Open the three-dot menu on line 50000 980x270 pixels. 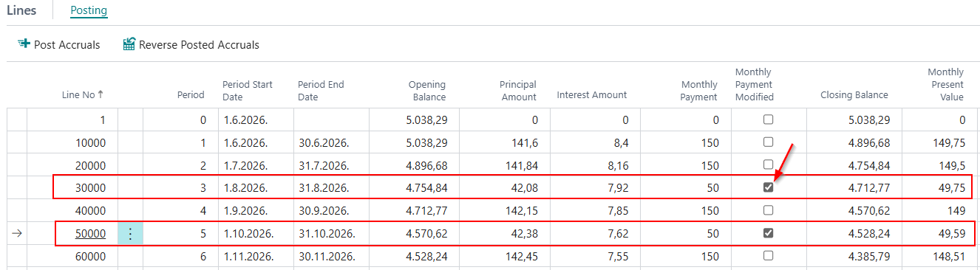click(x=130, y=234)
